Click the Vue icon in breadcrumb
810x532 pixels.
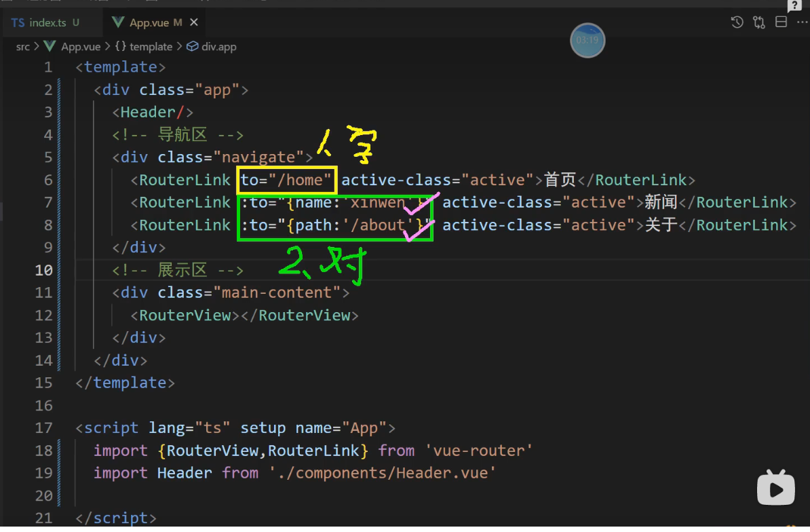point(50,47)
